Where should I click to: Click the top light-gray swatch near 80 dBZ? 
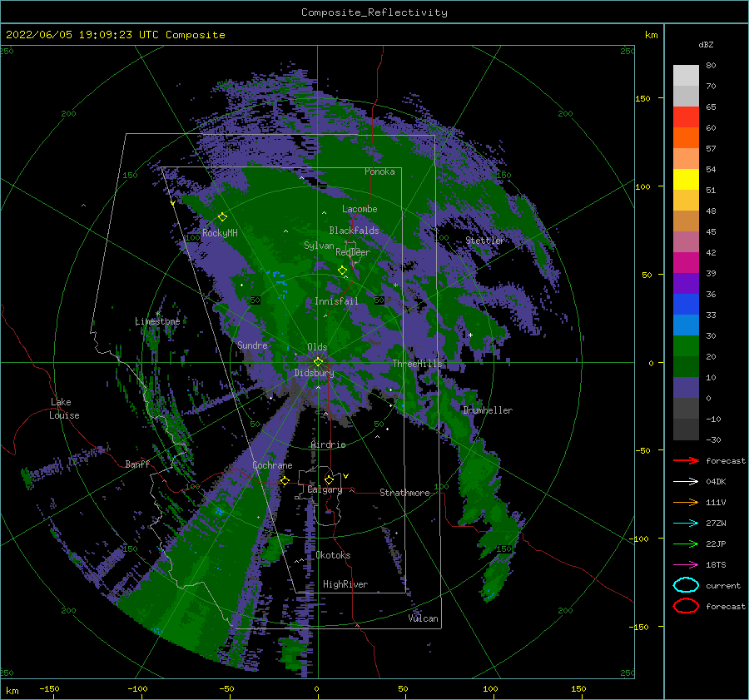(x=686, y=75)
